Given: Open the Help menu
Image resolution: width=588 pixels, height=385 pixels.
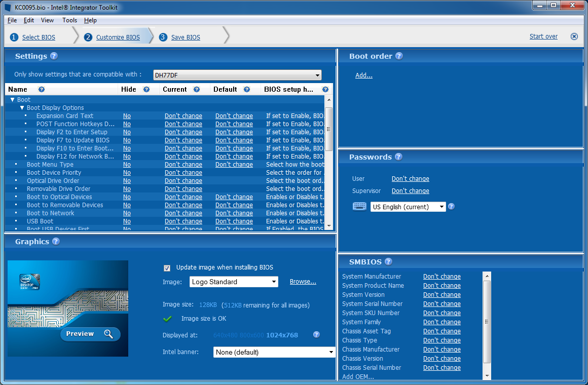Looking at the screenshot, I should tap(90, 20).
